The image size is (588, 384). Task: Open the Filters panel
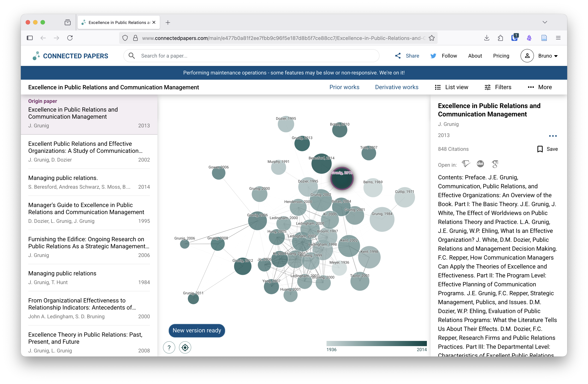(498, 87)
